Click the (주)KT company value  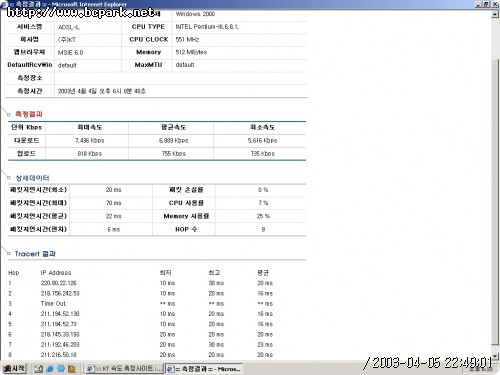pyautogui.click(x=67, y=40)
